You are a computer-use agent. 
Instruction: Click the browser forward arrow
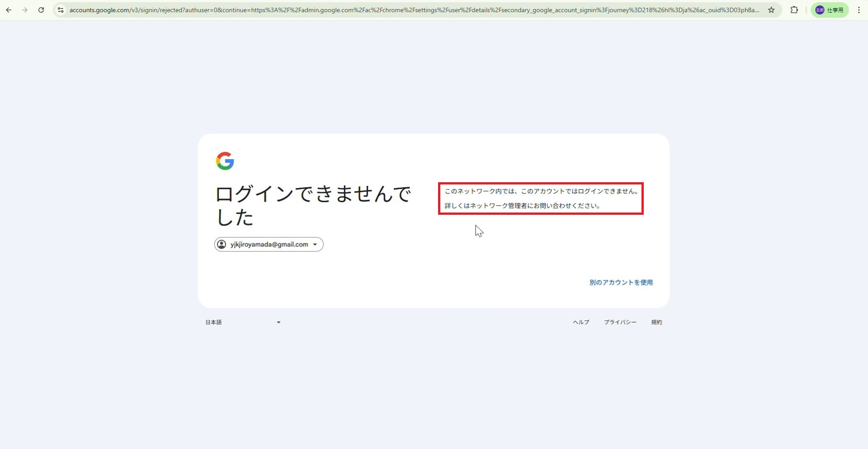coord(25,10)
